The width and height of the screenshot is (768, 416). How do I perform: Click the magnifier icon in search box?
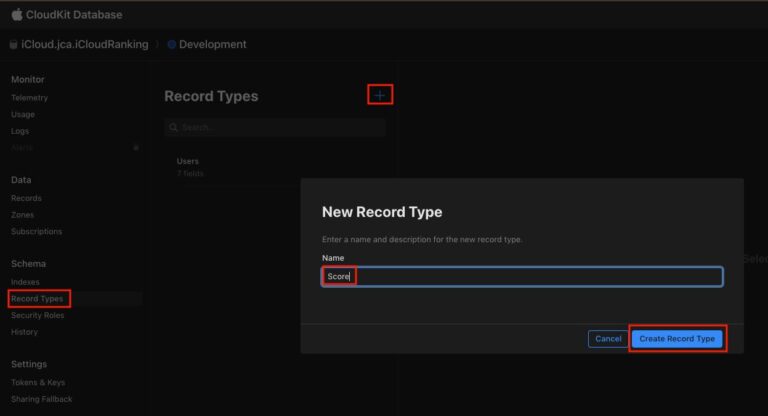tap(173, 127)
